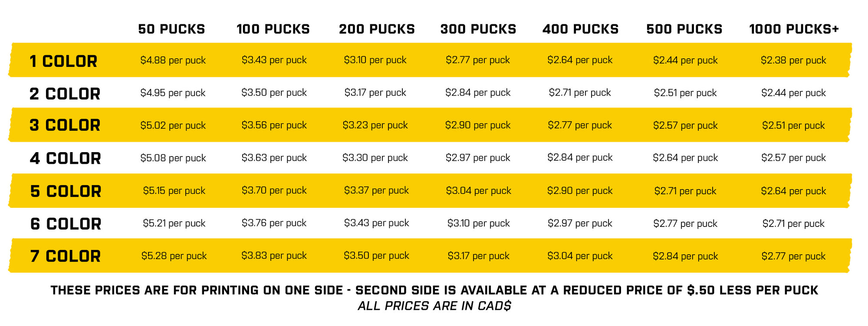Screen dimensions: 868x326
Task: Select the 100 PUCKS column heading
Action: (273, 29)
